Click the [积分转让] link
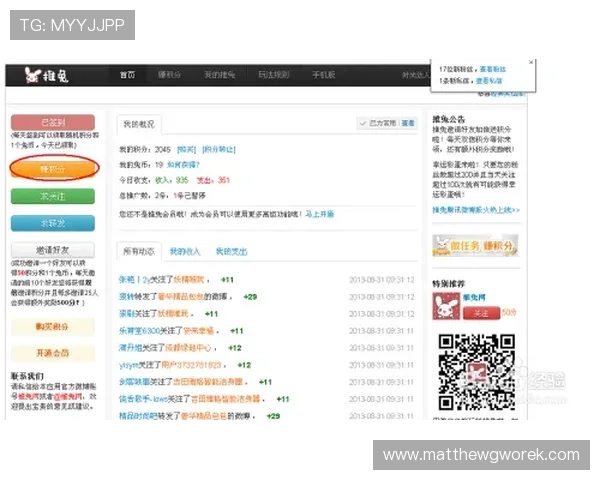 click(219, 149)
